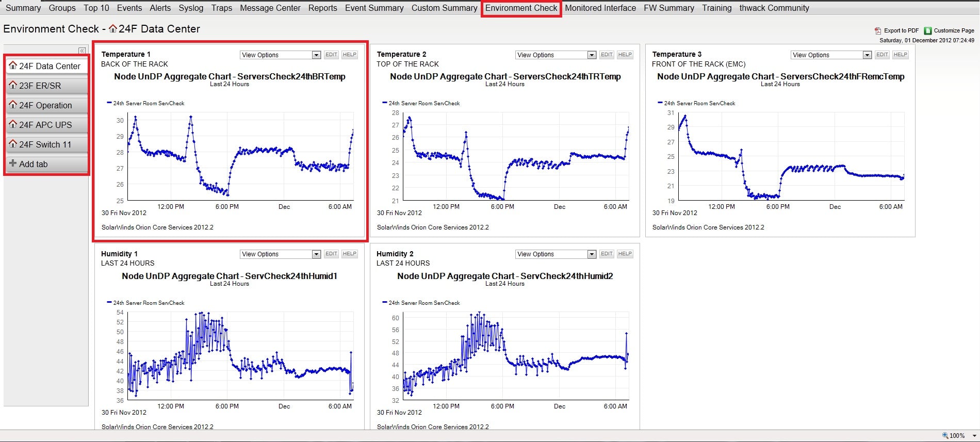Click the green Customize Page icon
Viewport: 980px width, 442px height.
pos(928,31)
